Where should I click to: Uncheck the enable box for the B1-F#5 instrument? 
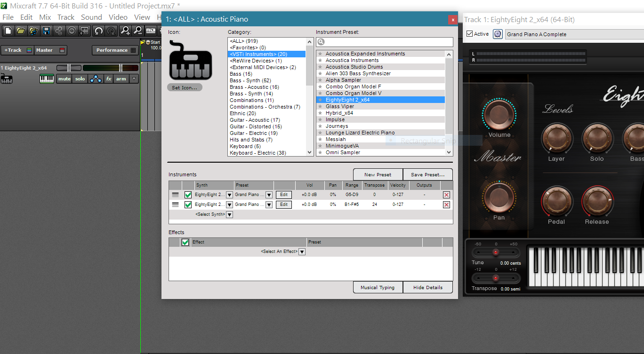click(x=188, y=205)
